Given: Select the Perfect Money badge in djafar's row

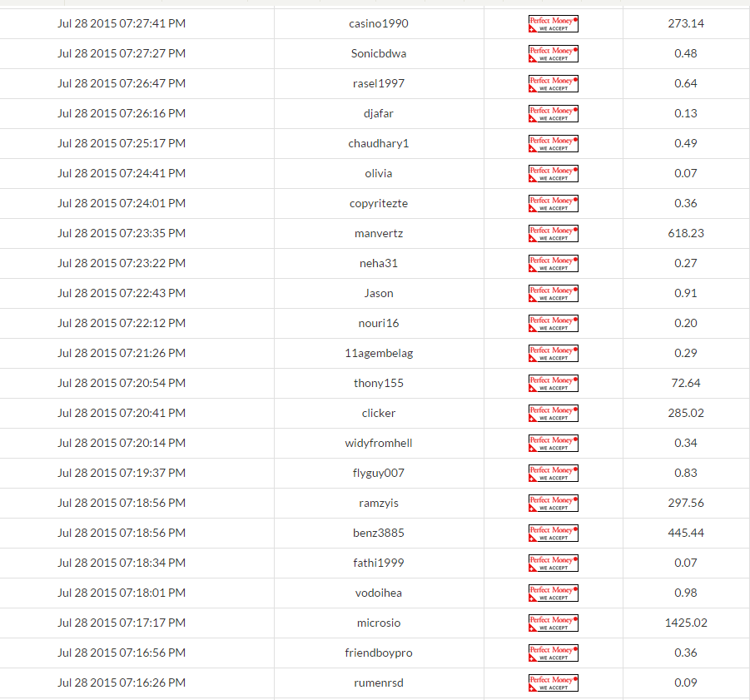Looking at the screenshot, I should pos(553,113).
